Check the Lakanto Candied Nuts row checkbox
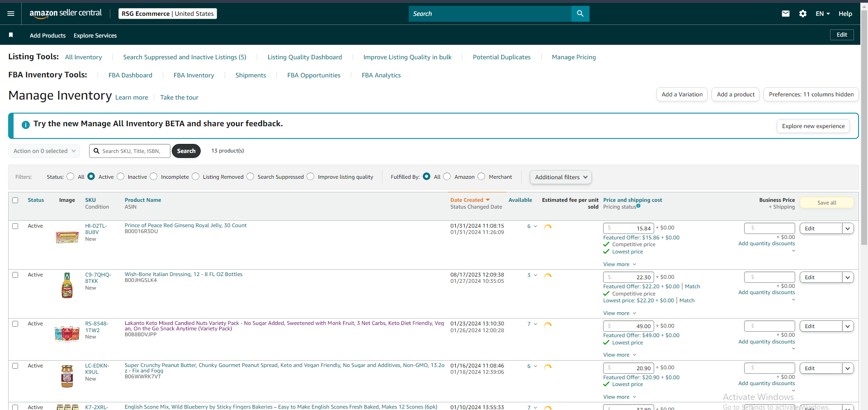This screenshot has width=868, height=410. (x=15, y=324)
